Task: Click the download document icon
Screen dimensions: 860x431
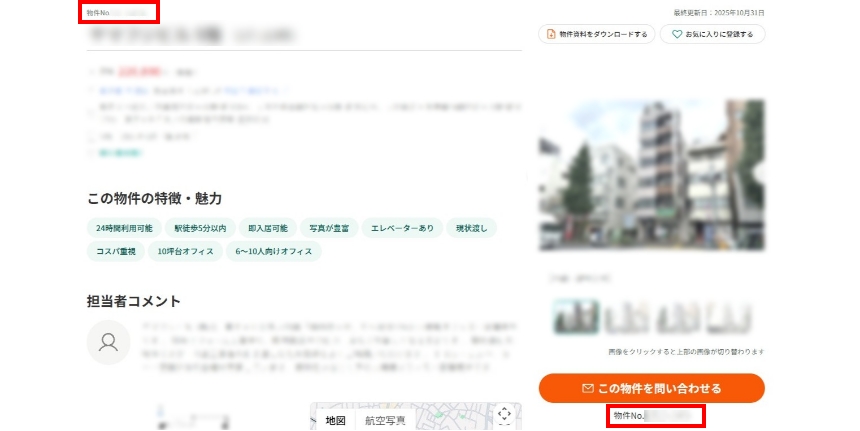Action: (550, 34)
